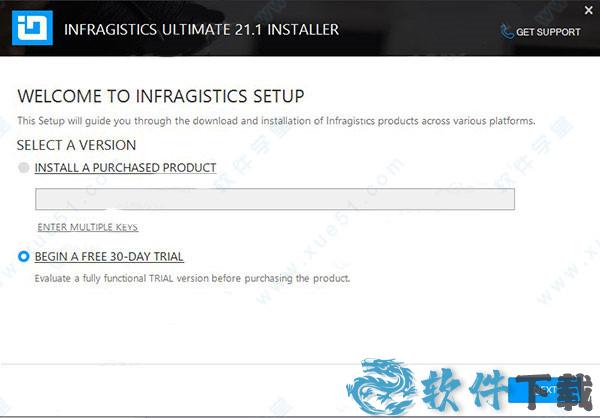Open the ENTER MULTIPLE KEYS link
Image resolution: width=600 pixels, height=418 pixels.
click(x=88, y=227)
